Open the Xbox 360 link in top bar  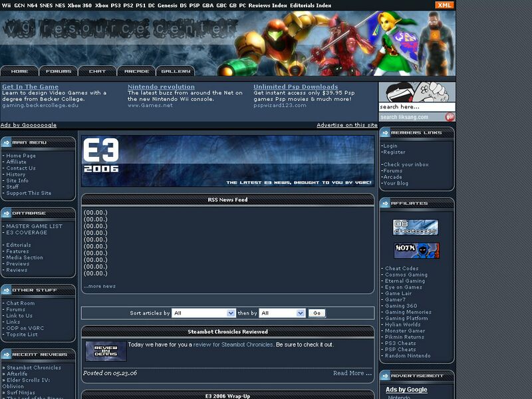pos(80,5)
